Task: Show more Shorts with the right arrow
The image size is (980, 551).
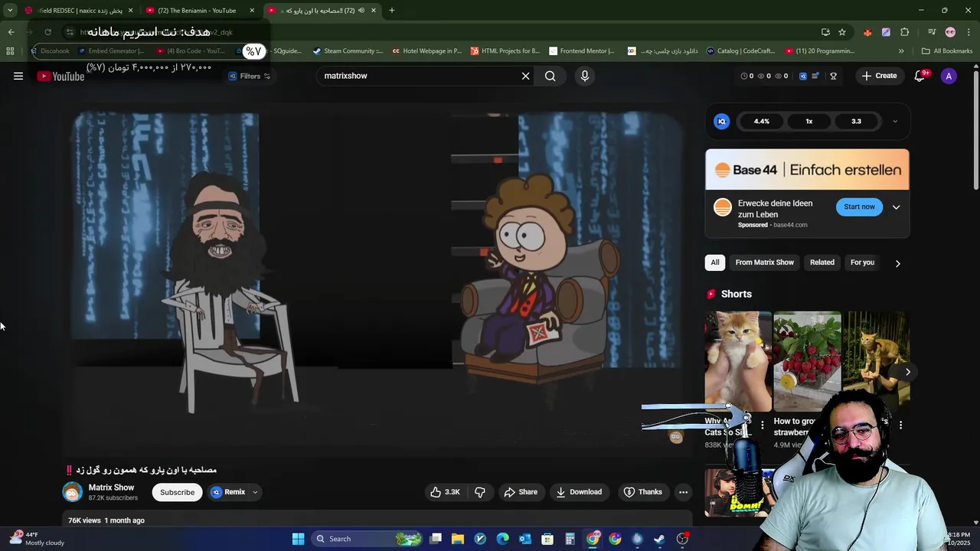Action: pyautogui.click(x=907, y=372)
